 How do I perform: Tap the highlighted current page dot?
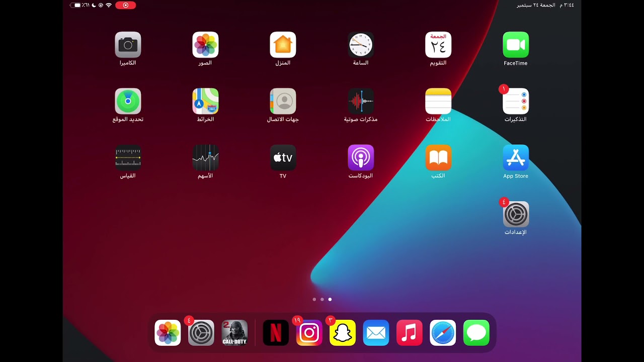330,299
